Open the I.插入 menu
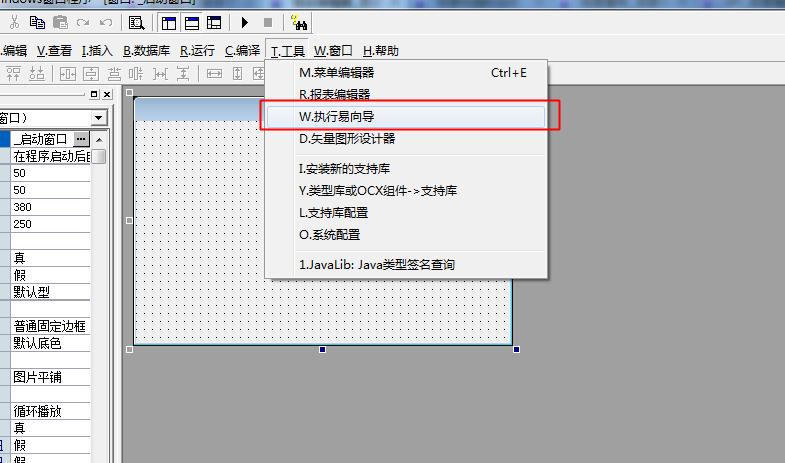This screenshot has height=463, width=785. click(x=97, y=51)
